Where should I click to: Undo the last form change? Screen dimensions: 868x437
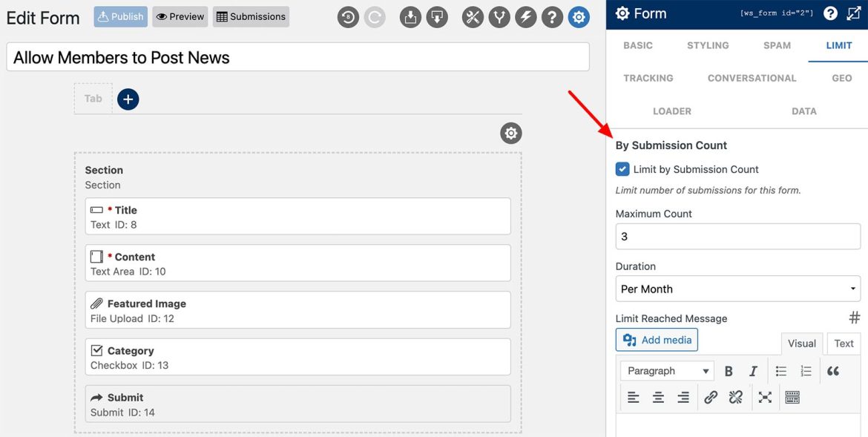(348, 16)
